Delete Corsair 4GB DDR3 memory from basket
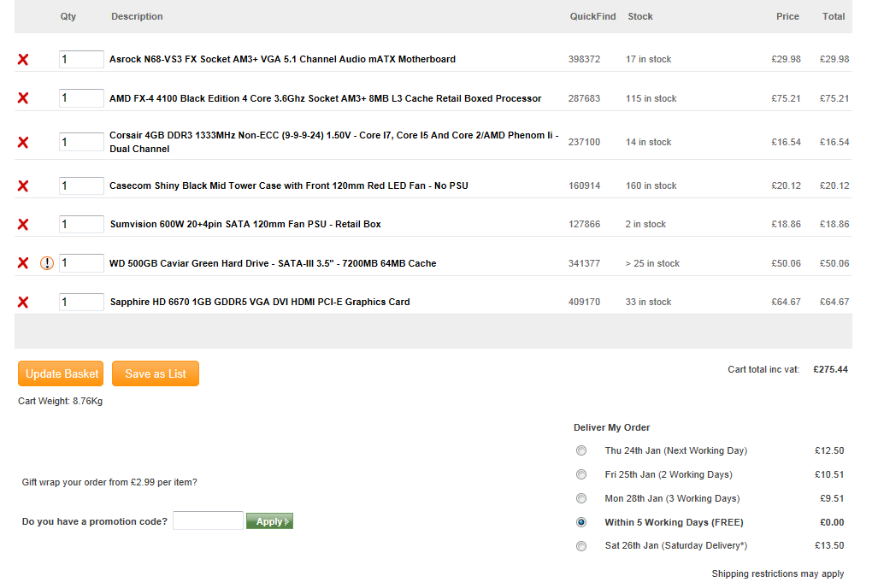The image size is (878, 588). click(23, 142)
